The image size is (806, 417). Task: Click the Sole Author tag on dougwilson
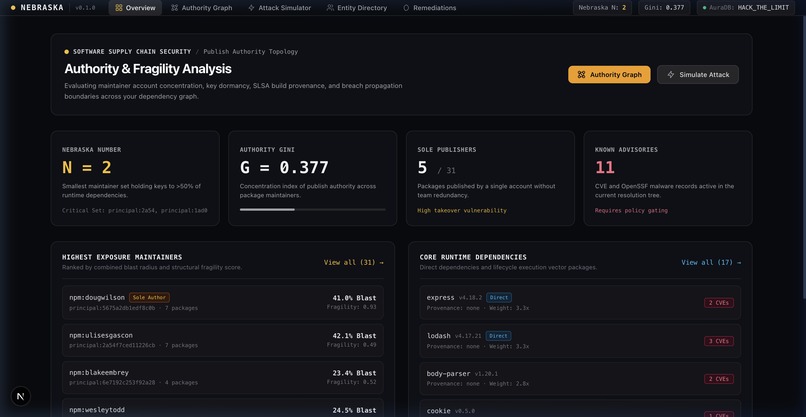[149, 297]
